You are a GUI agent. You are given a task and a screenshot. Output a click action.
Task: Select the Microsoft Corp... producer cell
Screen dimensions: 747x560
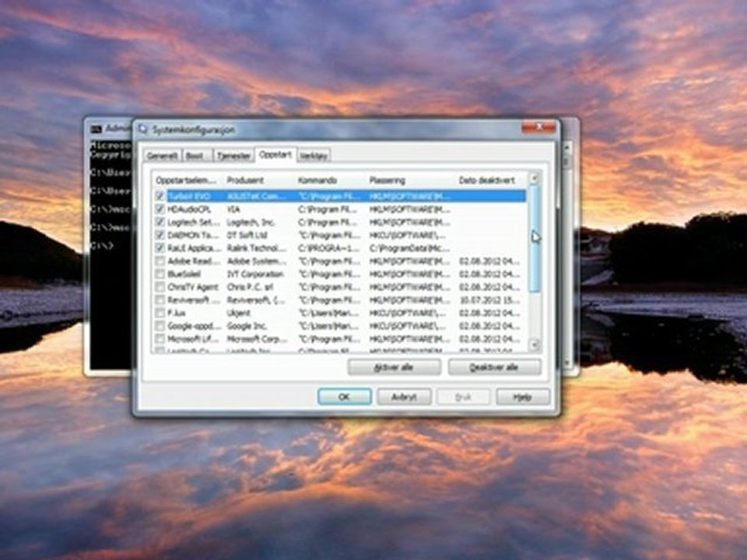click(x=257, y=338)
